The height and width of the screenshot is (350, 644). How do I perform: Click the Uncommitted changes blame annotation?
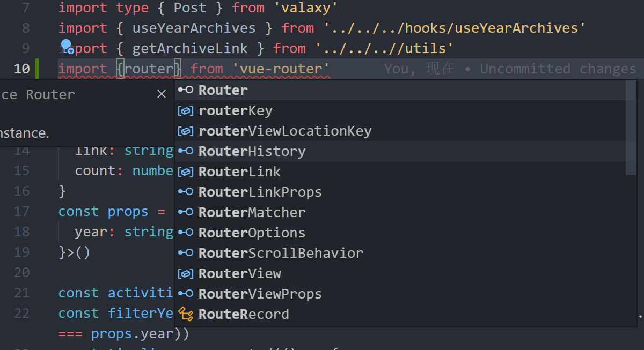click(510, 69)
